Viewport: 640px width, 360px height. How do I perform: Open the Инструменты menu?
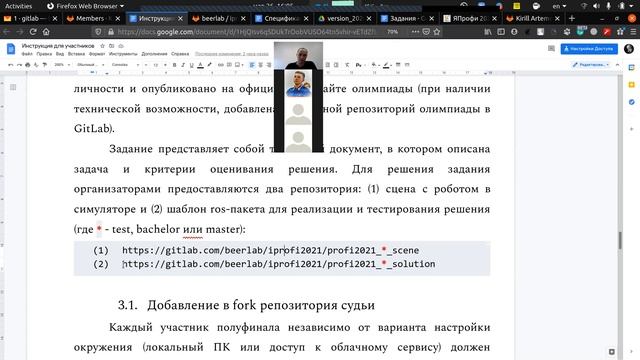123,54
